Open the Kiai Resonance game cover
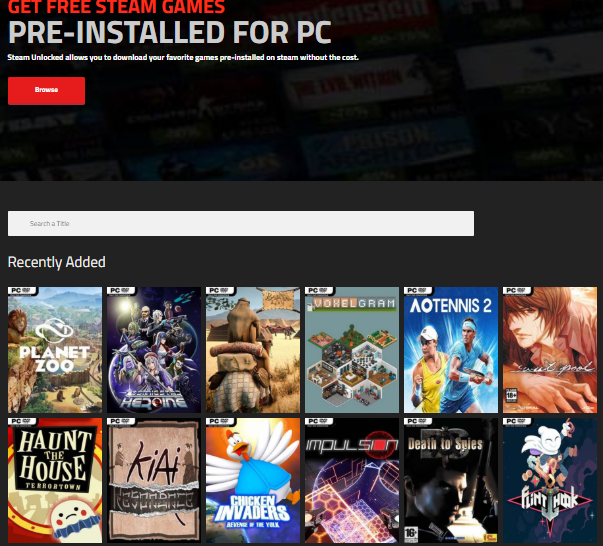Viewport: 603px width, 546px height. 154,481
